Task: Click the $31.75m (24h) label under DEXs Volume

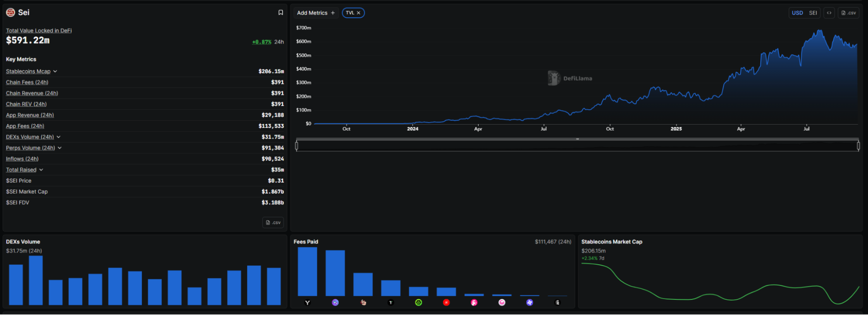Action: coord(24,251)
